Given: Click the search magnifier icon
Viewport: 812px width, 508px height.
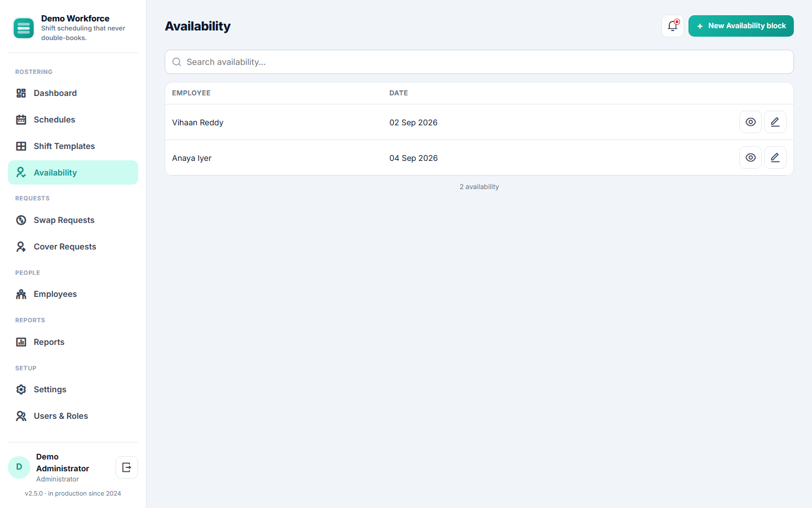Looking at the screenshot, I should tap(176, 62).
